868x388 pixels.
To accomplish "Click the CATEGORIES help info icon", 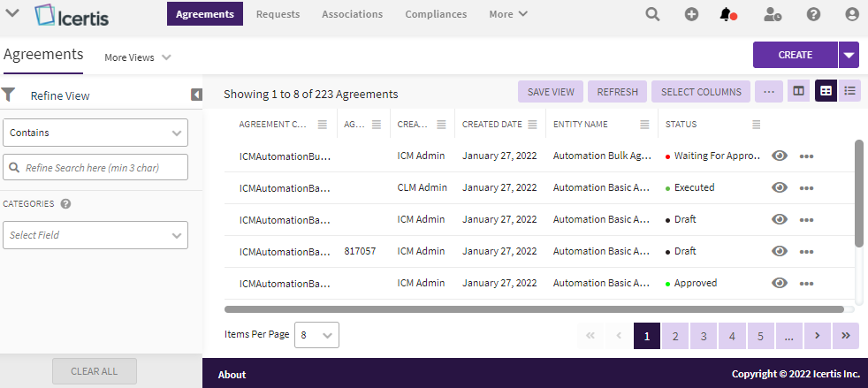I will coord(65,203).
